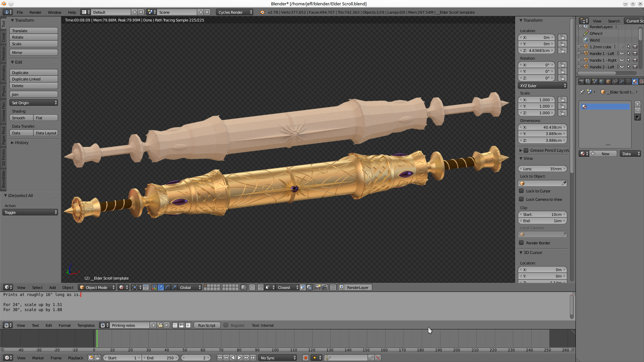Enable the Grease Pencil Layers checkbox
644x362 pixels.
pos(526,150)
